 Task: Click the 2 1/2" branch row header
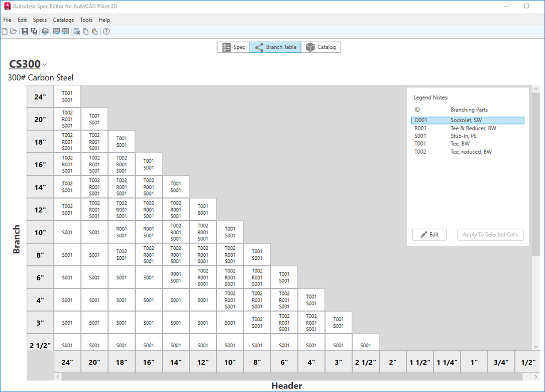click(x=40, y=343)
